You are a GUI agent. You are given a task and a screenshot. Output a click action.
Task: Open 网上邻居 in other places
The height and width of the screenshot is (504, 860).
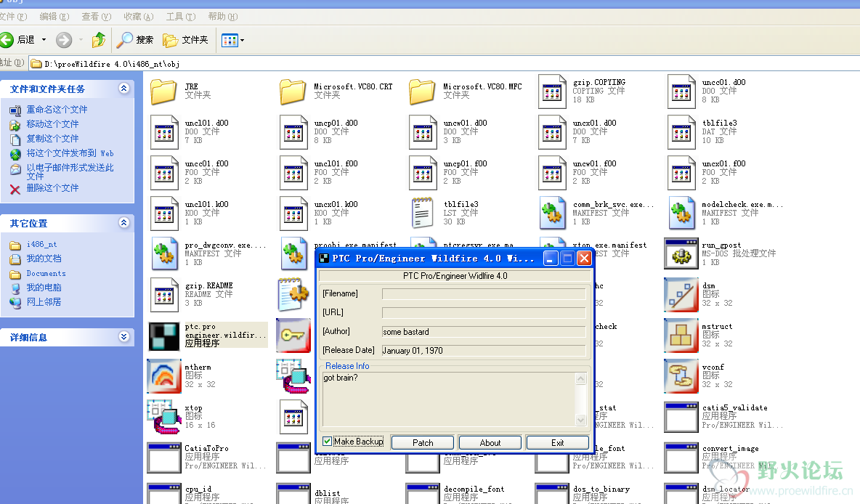click(44, 301)
